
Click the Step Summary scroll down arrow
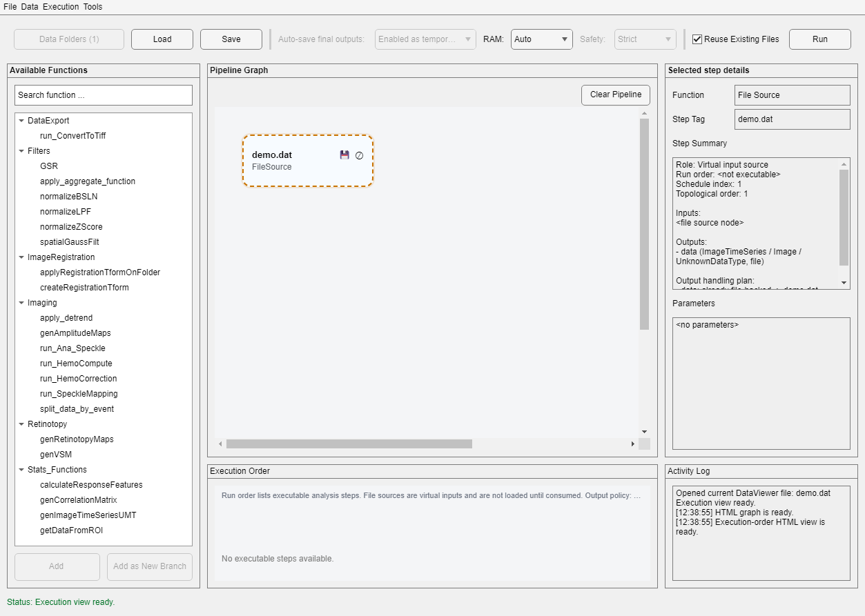coord(844,283)
